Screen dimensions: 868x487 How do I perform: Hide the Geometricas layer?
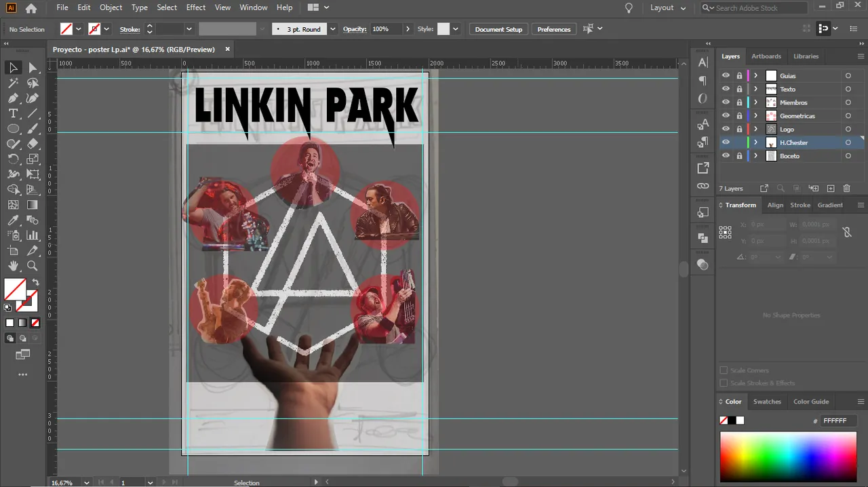click(x=726, y=116)
